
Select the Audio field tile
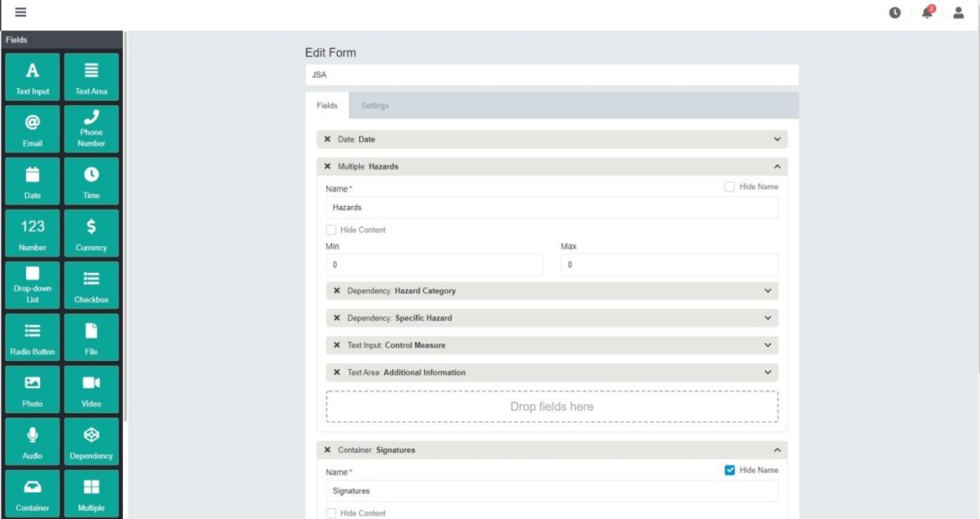[32, 441]
